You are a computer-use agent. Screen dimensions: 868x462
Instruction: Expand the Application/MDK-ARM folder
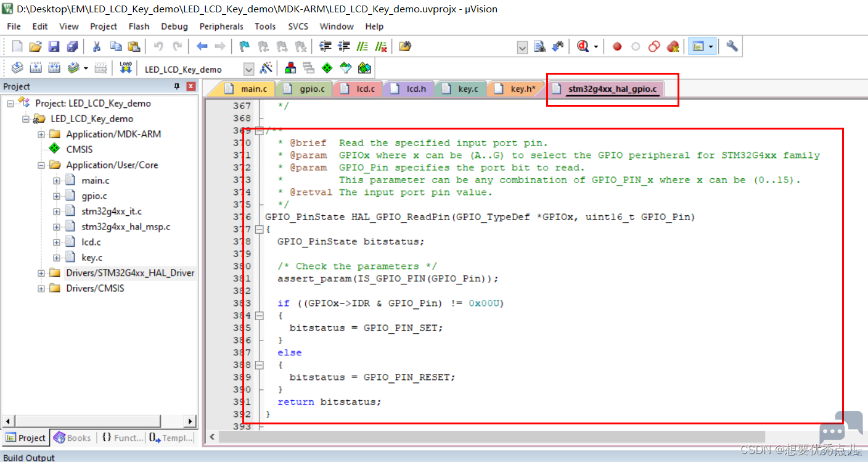coord(41,134)
